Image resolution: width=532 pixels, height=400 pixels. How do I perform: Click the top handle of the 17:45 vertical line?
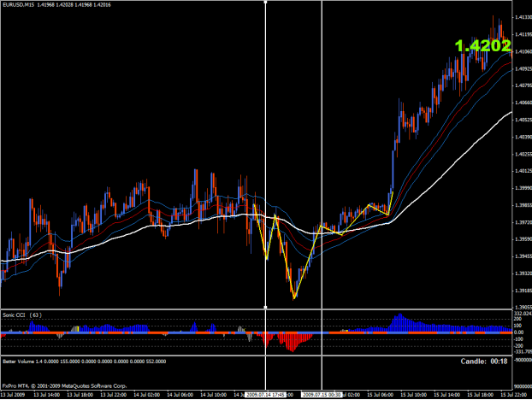(265, 2)
